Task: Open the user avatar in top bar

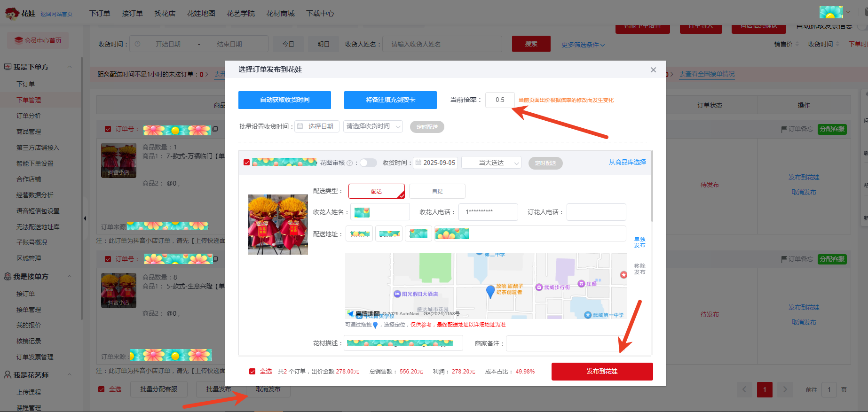Action: [831, 12]
